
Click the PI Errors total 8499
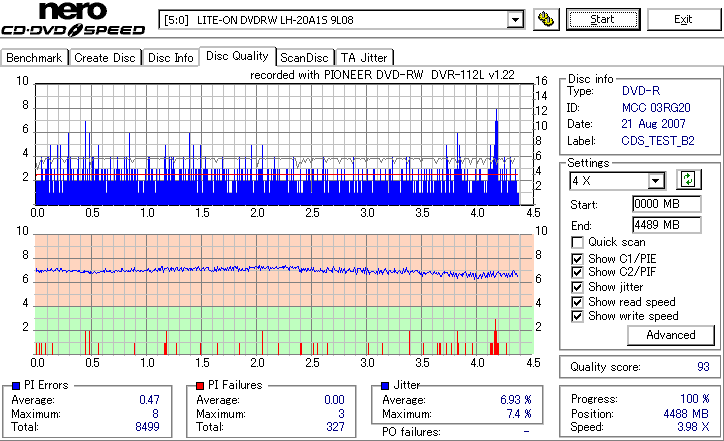(x=147, y=427)
